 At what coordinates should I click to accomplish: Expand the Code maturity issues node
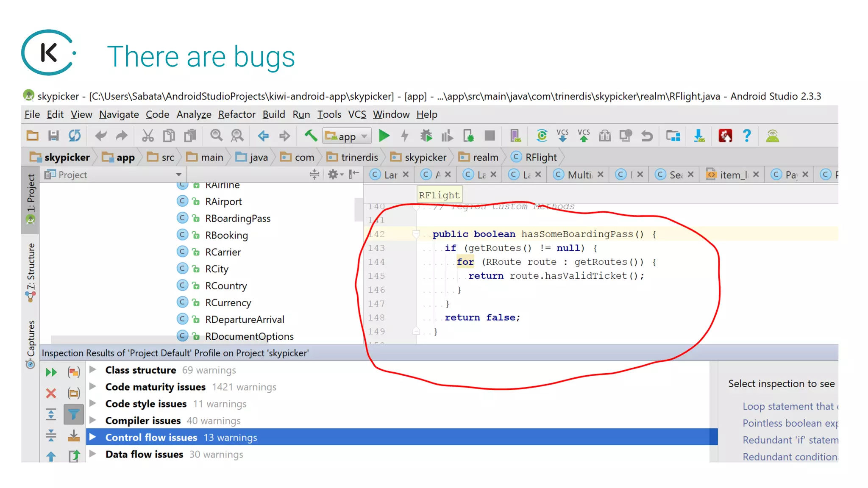pyautogui.click(x=93, y=386)
